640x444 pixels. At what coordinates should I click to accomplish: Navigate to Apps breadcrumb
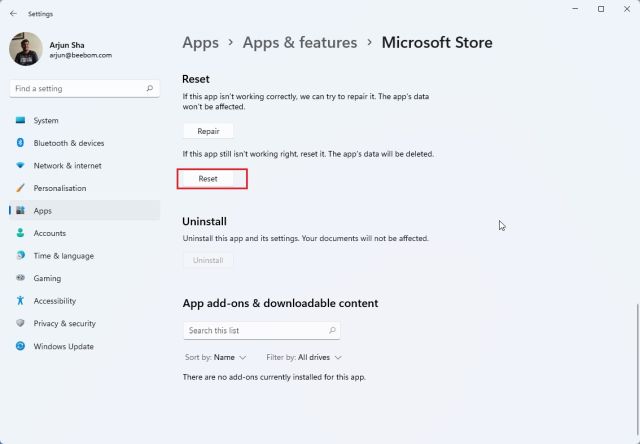(x=200, y=43)
